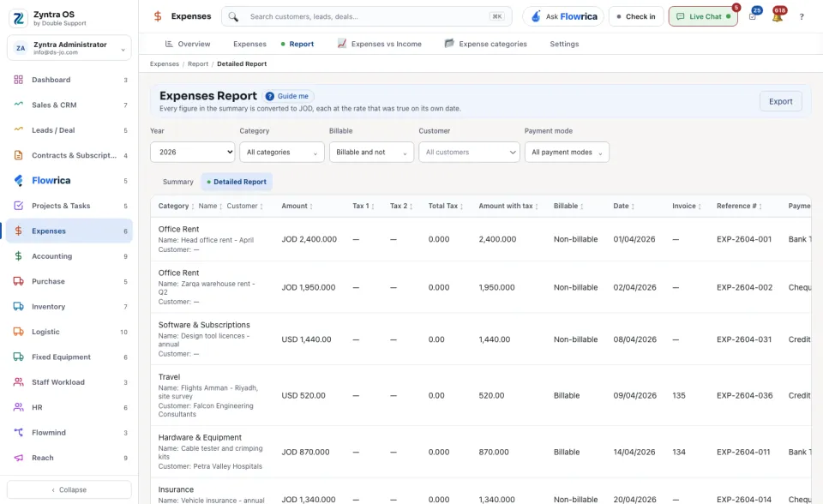Open Projects & Tasks sidebar icon
The image size is (823, 504).
18,206
